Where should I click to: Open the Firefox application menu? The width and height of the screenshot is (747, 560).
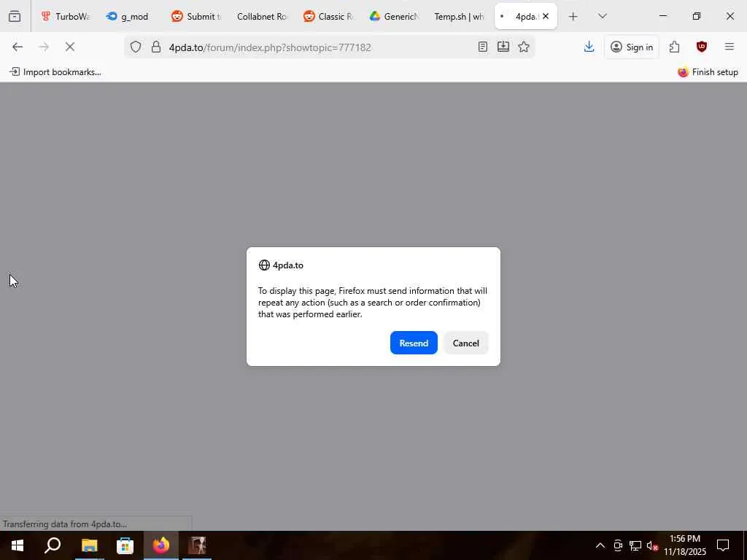(x=729, y=47)
